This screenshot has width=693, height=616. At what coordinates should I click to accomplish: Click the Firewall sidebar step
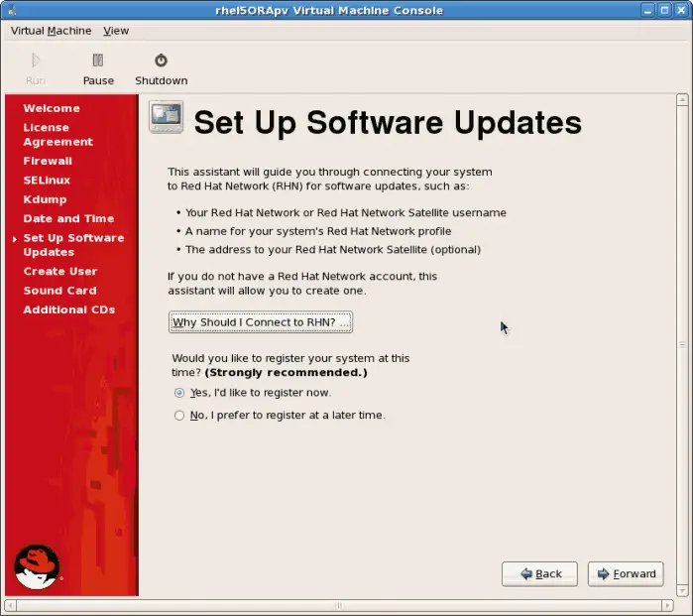pos(48,161)
